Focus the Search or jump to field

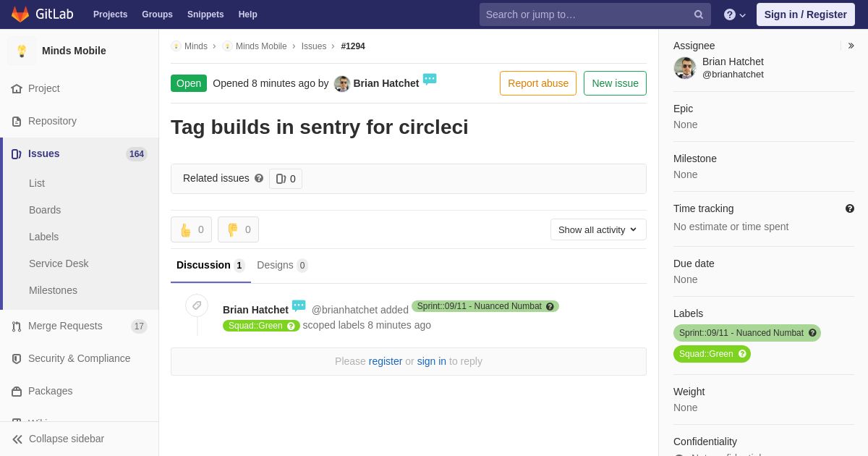coord(586,14)
